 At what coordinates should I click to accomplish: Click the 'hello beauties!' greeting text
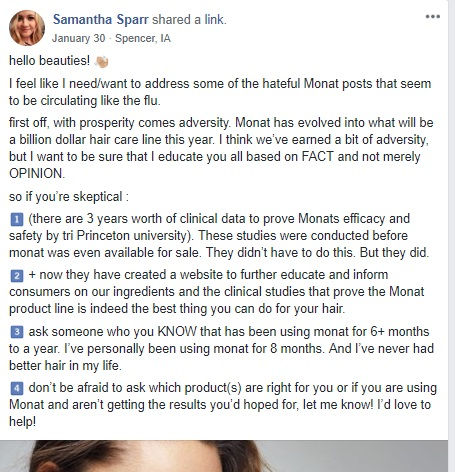pos(49,61)
